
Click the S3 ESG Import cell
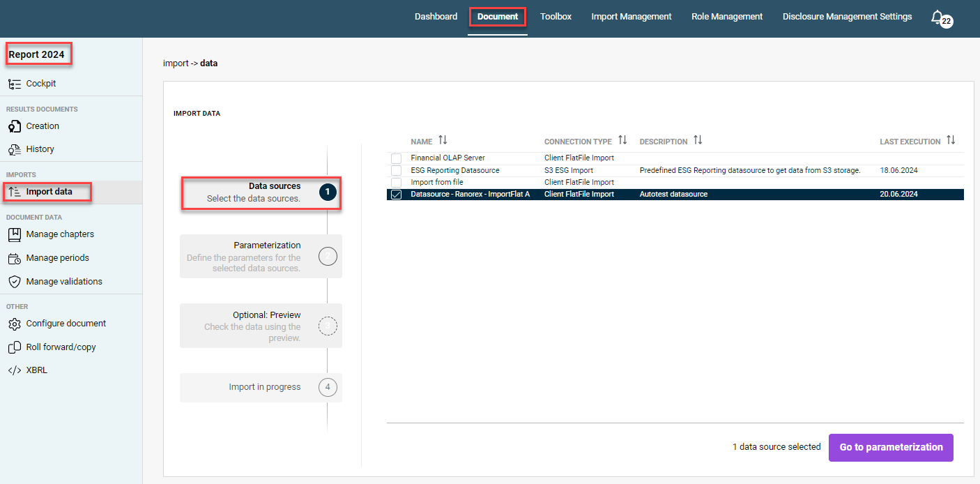pyautogui.click(x=568, y=170)
